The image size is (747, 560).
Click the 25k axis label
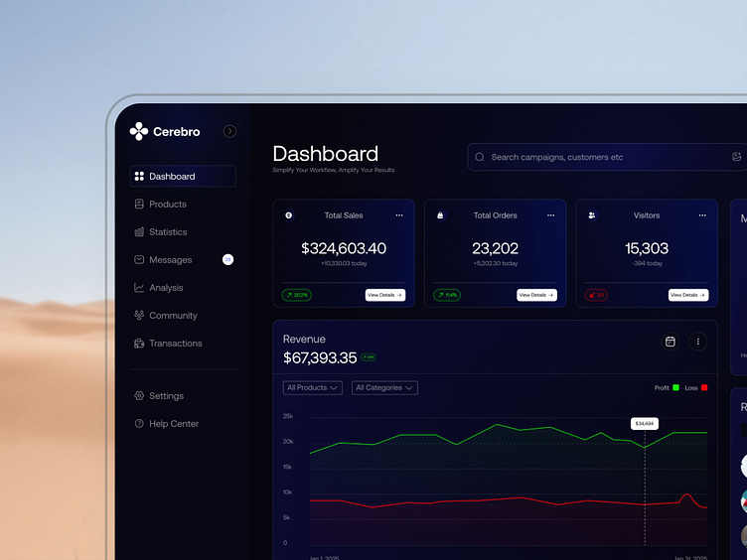point(288,416)
